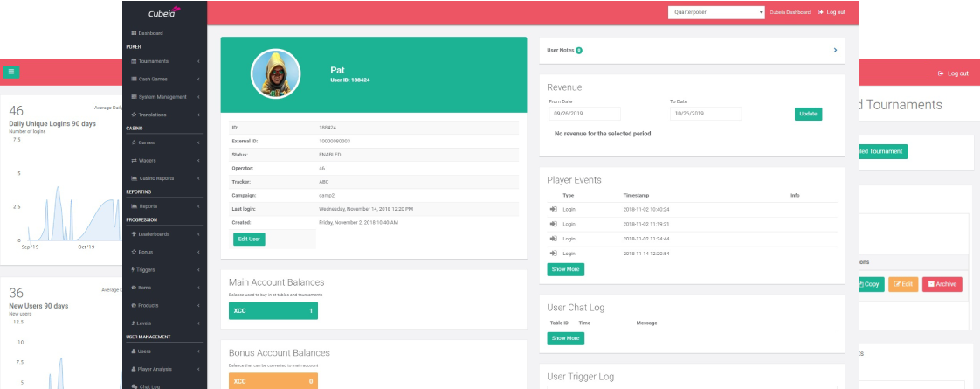Open the Wagers menu item label

click(x=148, y=161)
